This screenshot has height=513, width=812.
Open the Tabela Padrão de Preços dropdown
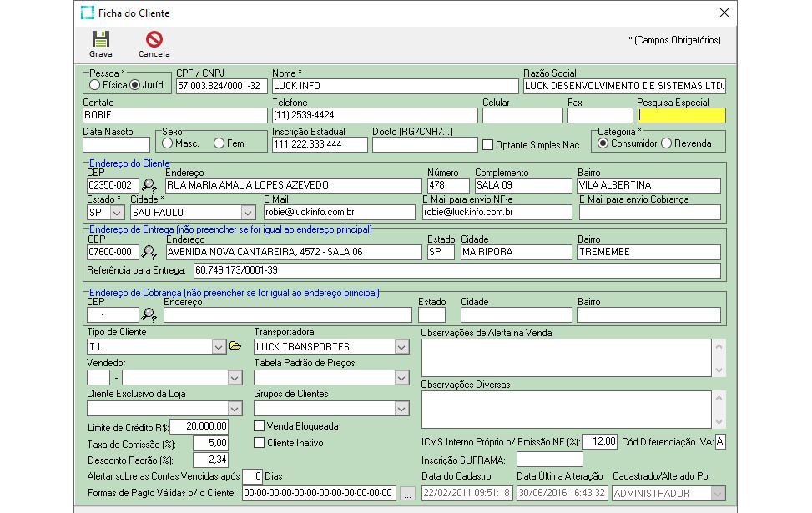pos(401,378)
